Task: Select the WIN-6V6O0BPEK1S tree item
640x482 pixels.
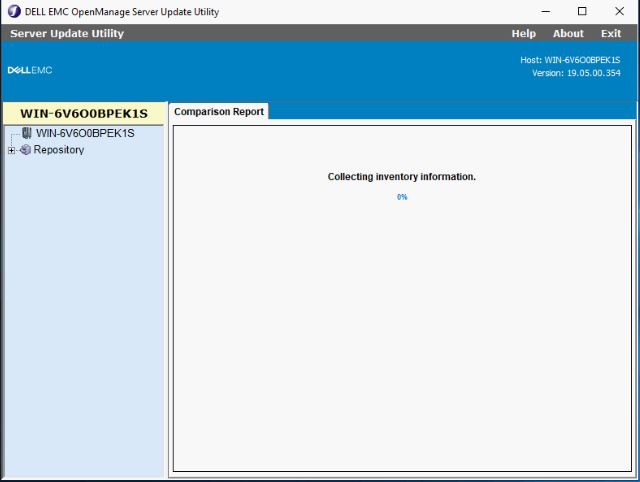Action: pyautogui.click(x=85, y=133)
